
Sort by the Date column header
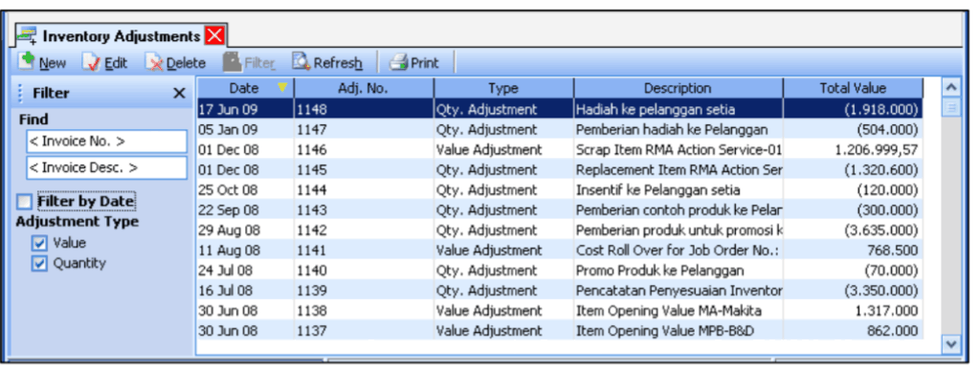tap(245, 88)
